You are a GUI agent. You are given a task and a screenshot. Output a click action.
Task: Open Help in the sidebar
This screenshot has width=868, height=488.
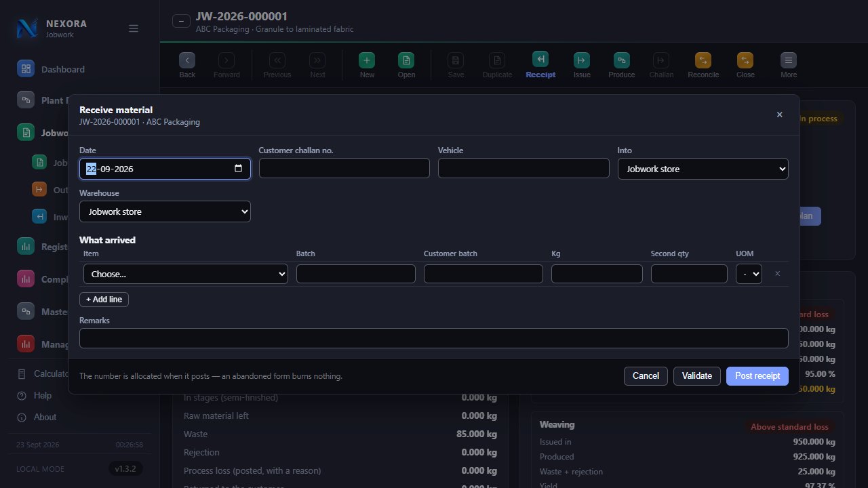42,396
